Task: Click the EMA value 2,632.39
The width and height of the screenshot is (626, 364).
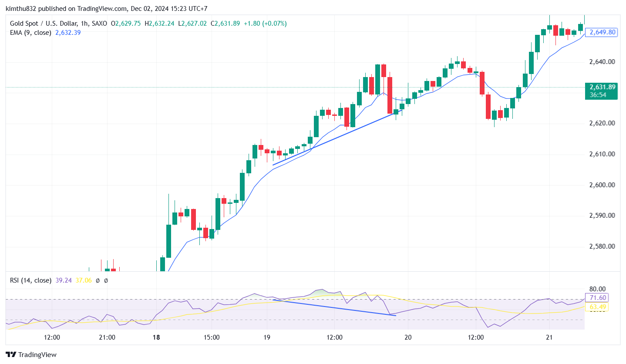Action: (x=68, y=32)
